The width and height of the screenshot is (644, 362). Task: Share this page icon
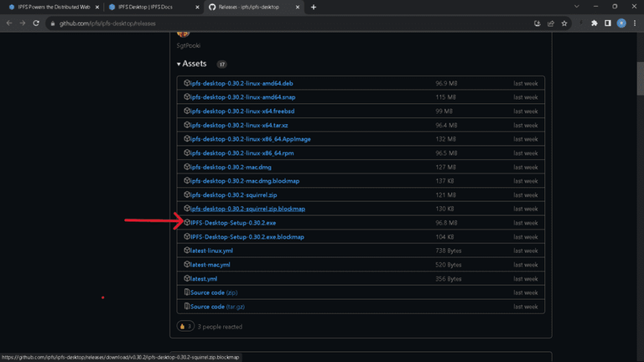coord(551,23)
